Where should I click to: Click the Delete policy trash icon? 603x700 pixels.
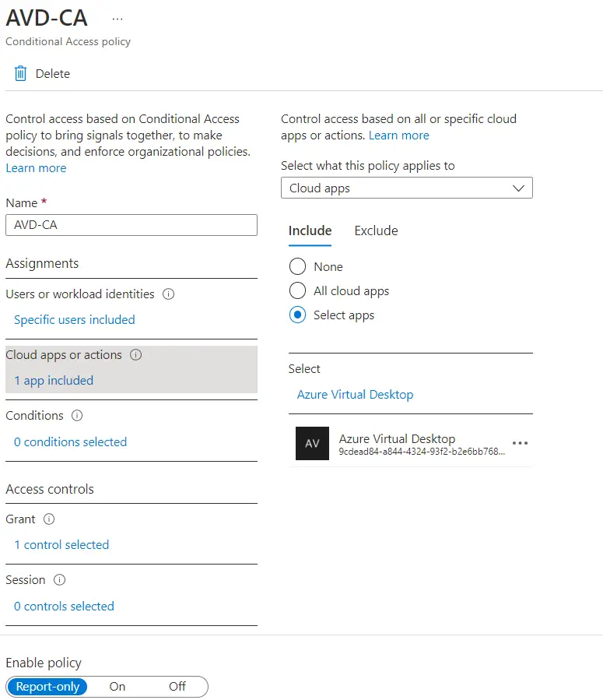[x=19, y=73]
